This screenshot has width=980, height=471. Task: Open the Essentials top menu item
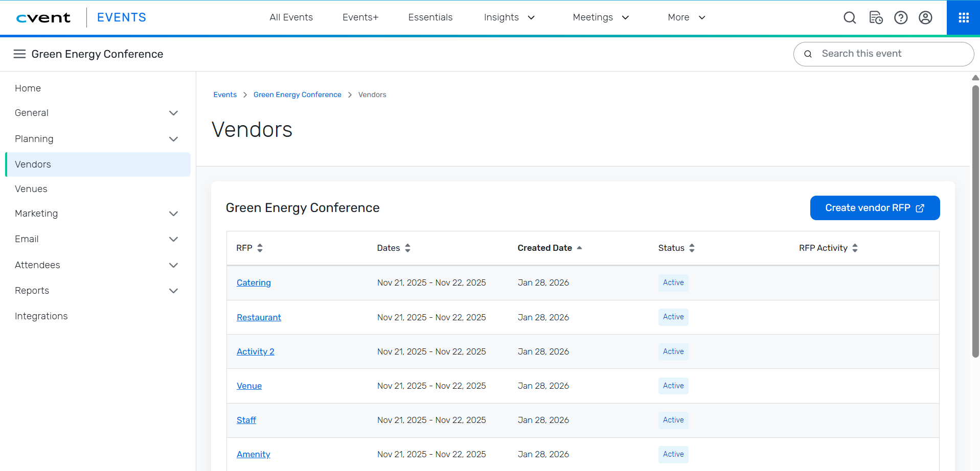tap(430, 17)
